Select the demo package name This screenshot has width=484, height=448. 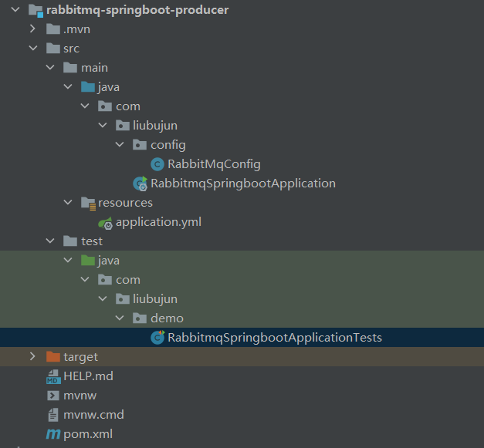pos(167,318)
